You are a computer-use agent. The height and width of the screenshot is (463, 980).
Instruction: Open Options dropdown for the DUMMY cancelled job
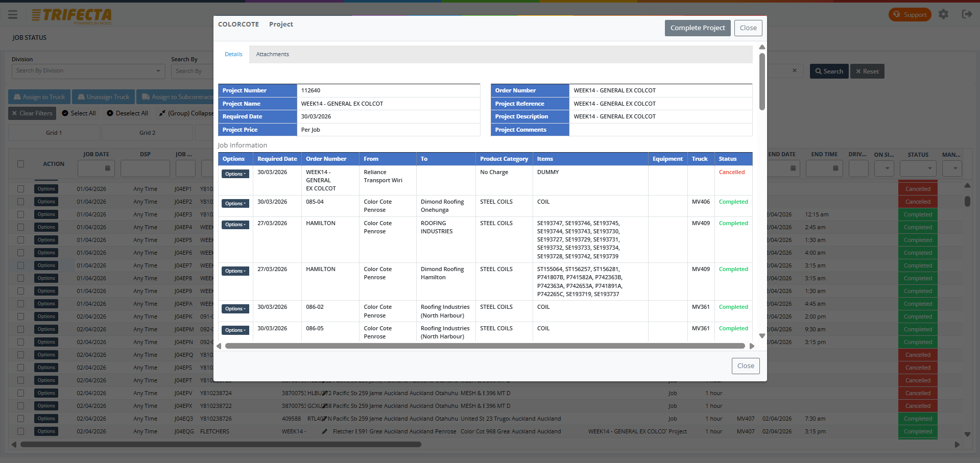[x=235, y=174]
